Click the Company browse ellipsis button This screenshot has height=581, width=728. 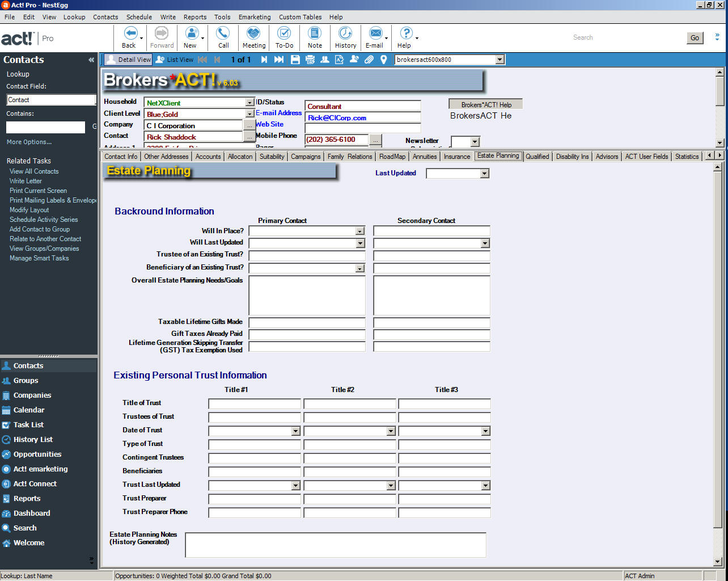249,125
